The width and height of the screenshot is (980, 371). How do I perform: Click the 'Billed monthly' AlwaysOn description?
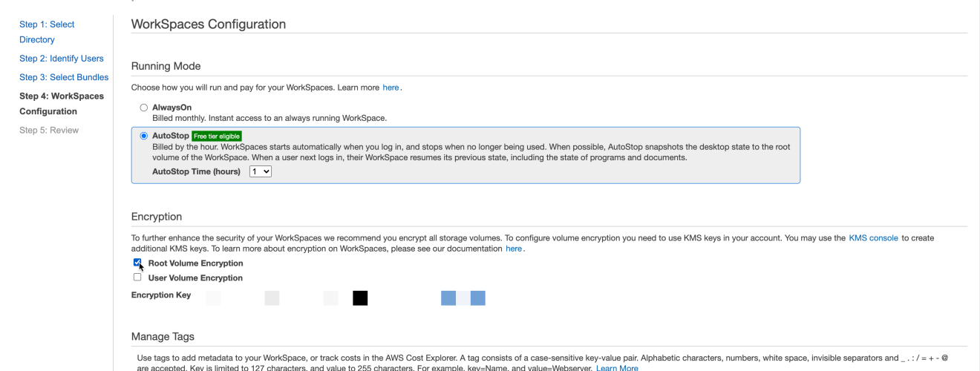point(269,118)
